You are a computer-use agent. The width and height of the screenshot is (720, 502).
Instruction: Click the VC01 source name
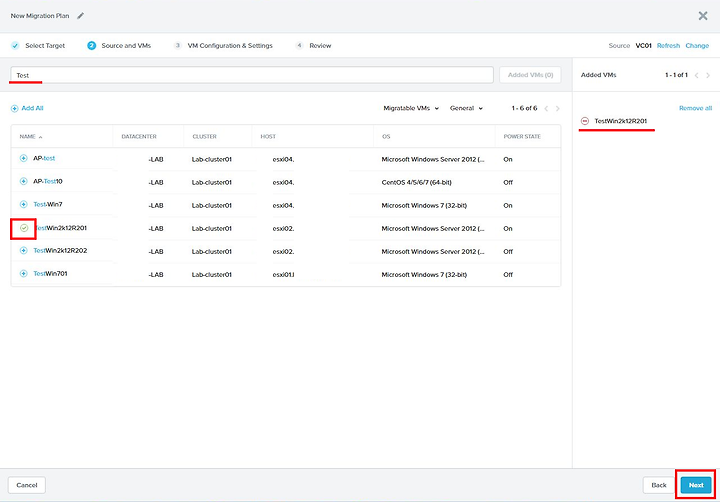[643, 45]
